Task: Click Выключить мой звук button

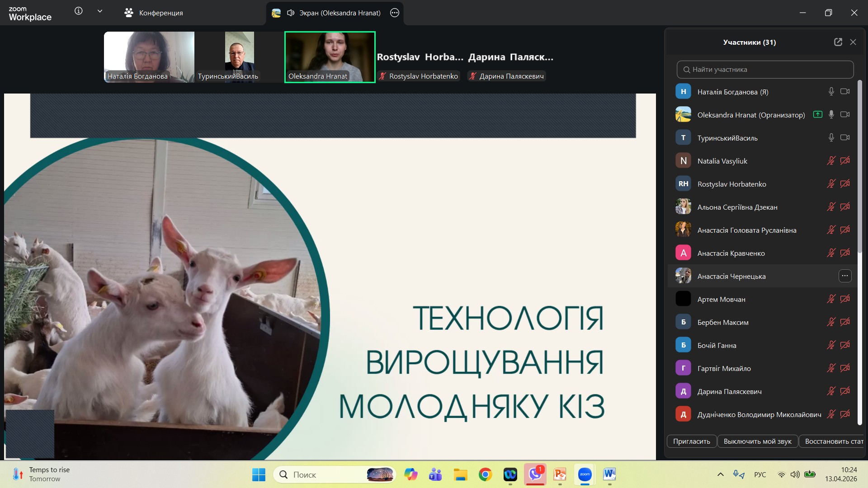Action: point(757,441)
